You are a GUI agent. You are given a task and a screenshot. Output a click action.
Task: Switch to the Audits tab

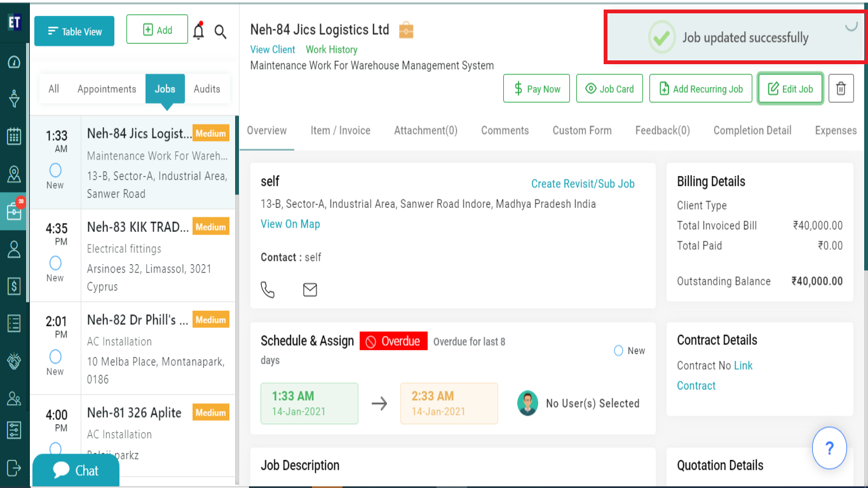click(x=207, y=89)
